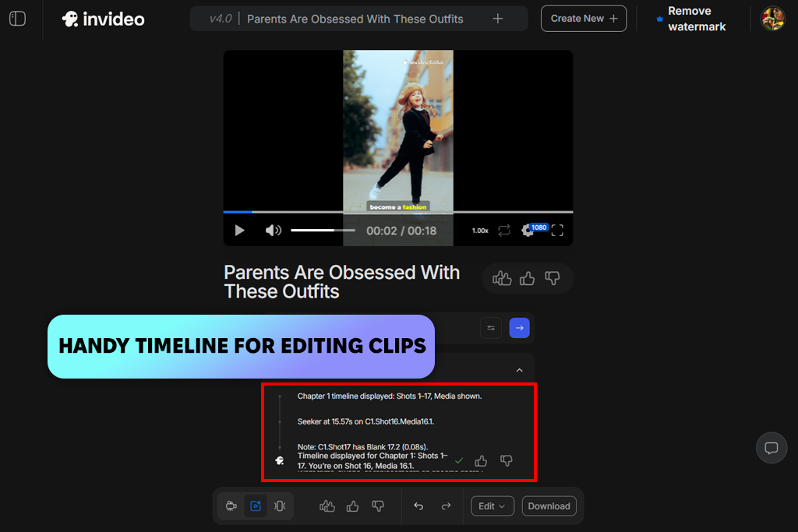The height and width of the screenshot is (532, 798).
Task: Click 'Note: C1.Shot17 has Blank' line
Action: 363,447
